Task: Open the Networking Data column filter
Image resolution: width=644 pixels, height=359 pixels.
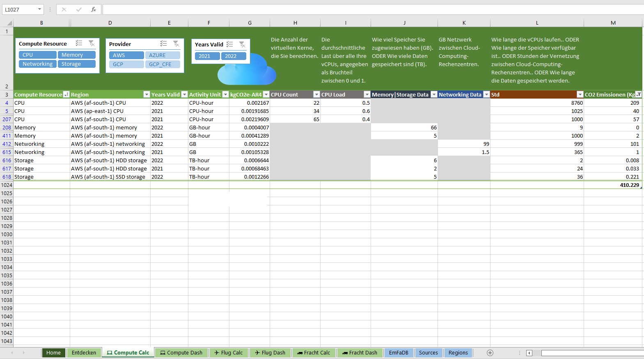Action: 486,94
